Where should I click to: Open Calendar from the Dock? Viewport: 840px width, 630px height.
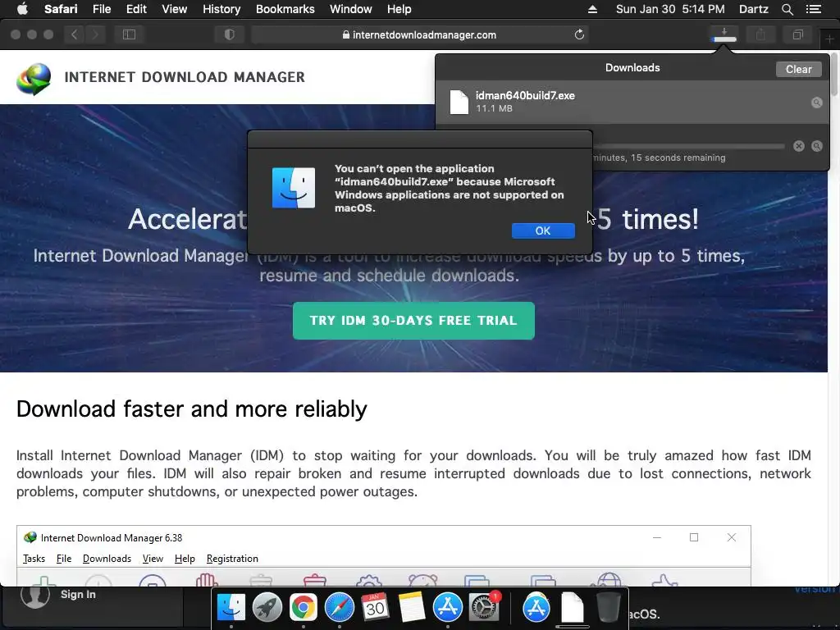point(375,608)
